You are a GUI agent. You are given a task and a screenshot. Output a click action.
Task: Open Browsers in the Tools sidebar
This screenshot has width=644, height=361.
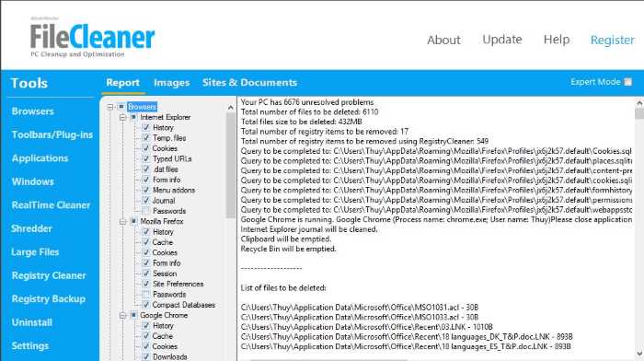tap(33, 111)
